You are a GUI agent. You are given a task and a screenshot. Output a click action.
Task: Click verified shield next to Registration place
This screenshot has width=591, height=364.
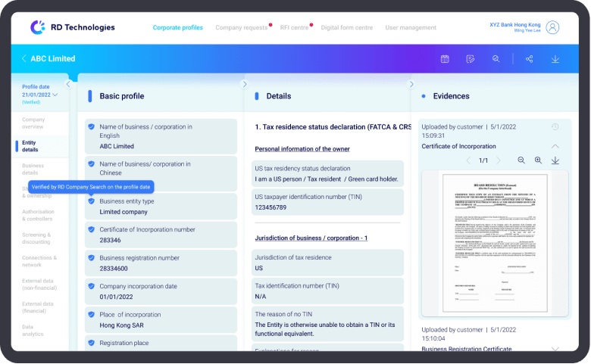pos(91,343)
